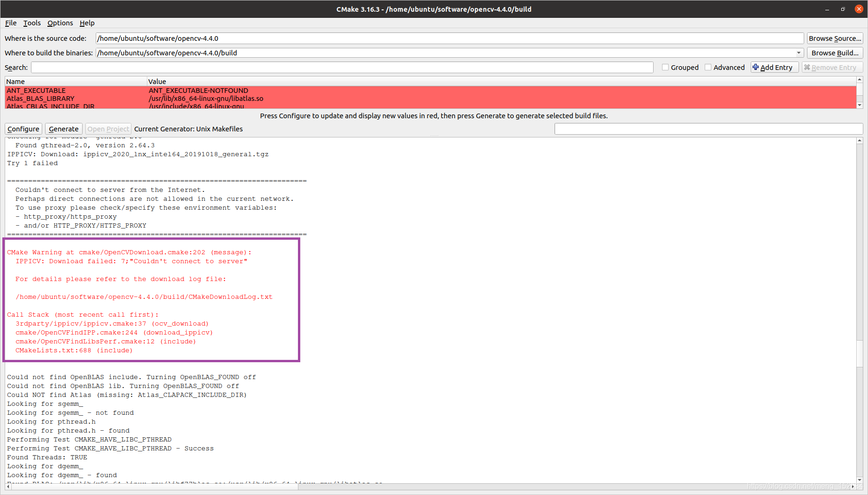Click the 'Try 1 failed' log line
Screen dimensions: 868x495
coord(32,163)
